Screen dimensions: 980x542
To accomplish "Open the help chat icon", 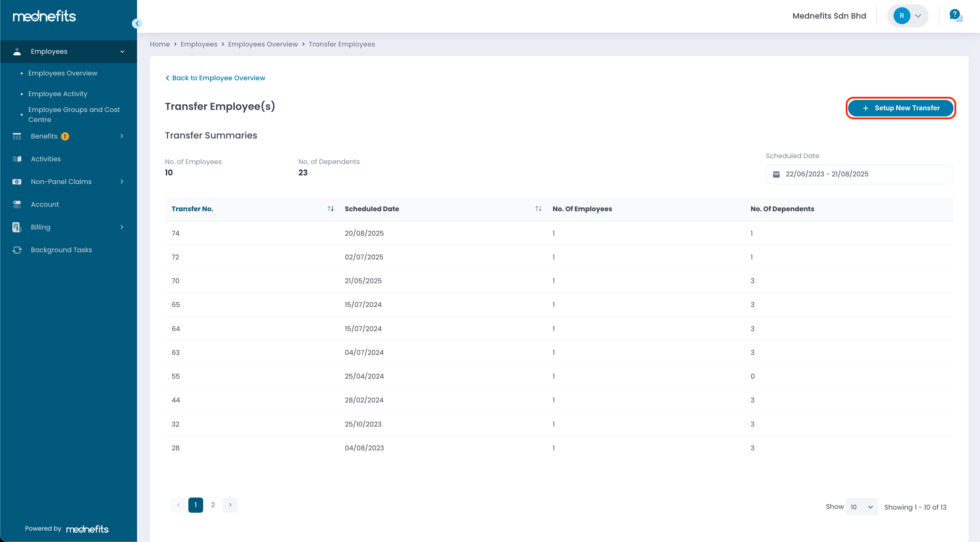I will point(955,16).
